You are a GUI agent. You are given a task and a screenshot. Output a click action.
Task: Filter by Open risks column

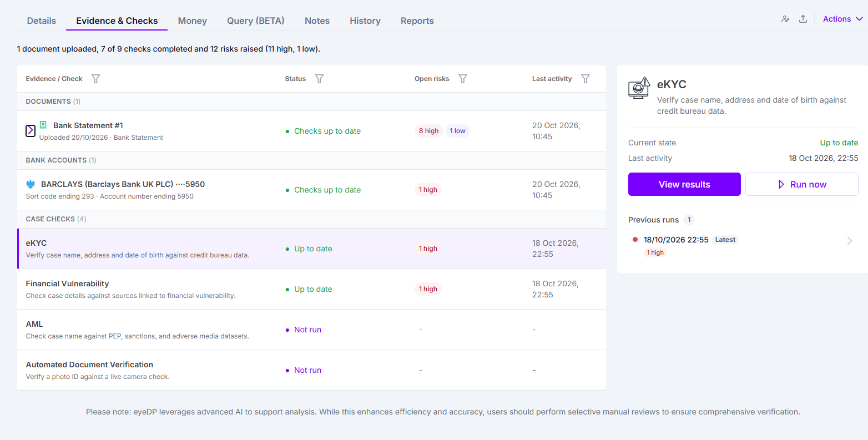coord(463,79)
